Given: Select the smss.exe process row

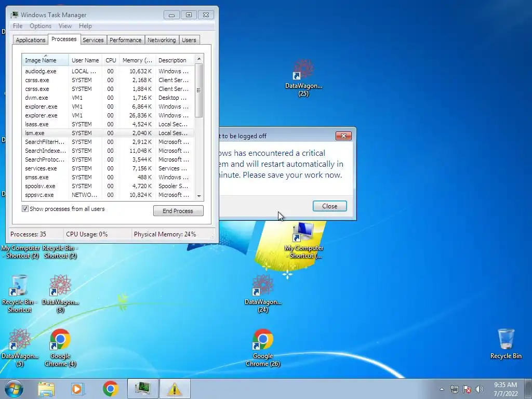Looking at the screenshot, I should [108, 177].
